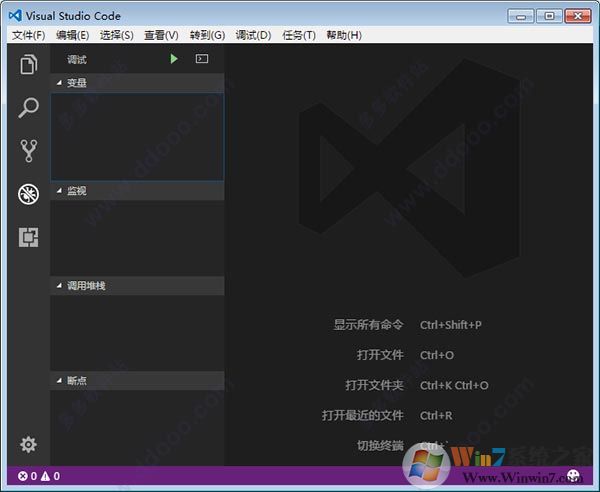The image size is (600, 492).
Task: Open the Source Control git view
Action: 29,151
